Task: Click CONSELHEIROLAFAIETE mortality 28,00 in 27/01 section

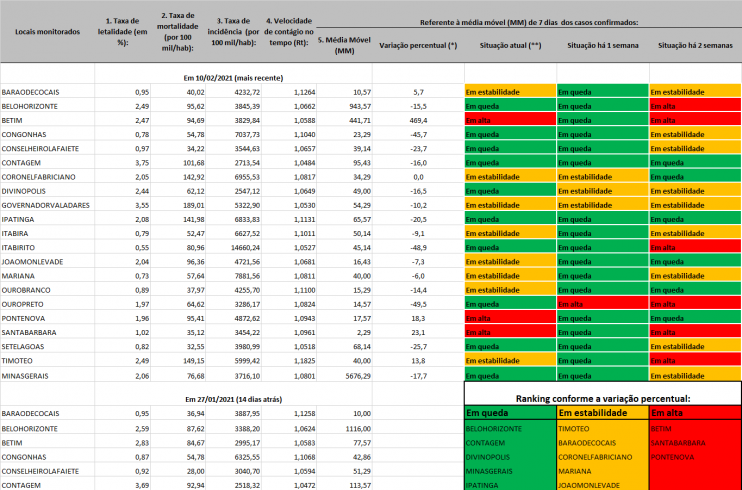Action: 195,471
